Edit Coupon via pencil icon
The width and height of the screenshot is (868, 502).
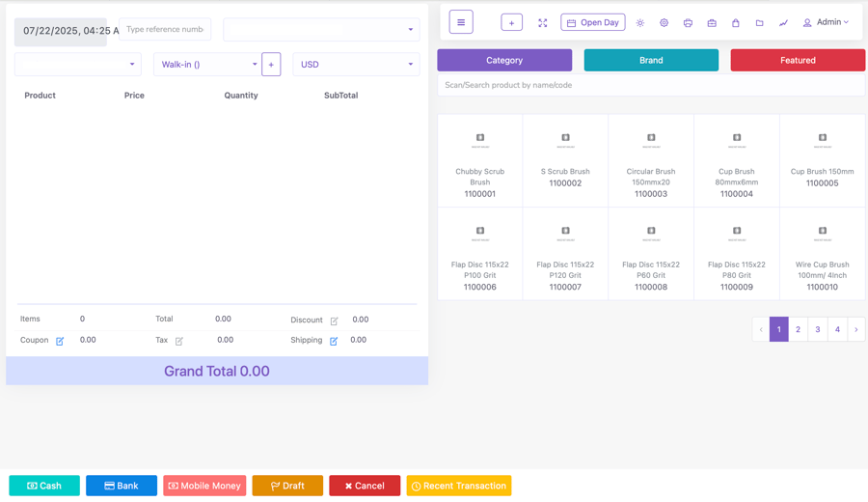[60, 341]
